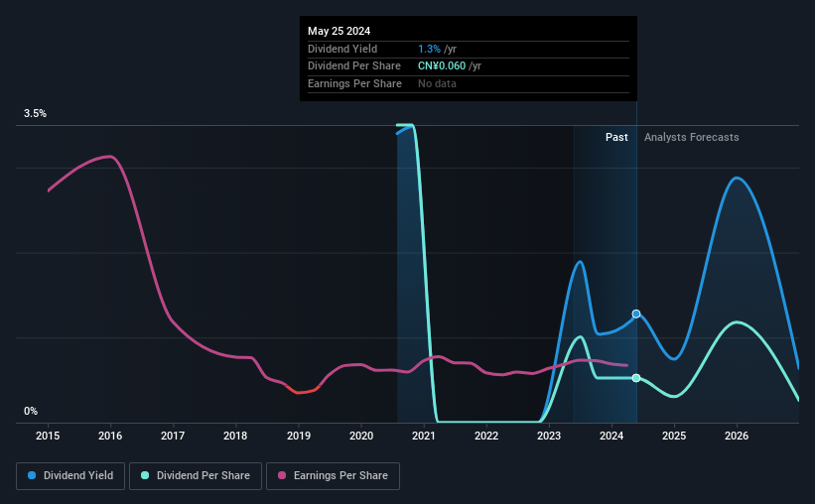Click the 2023 x-axis label
Image resolution: width=815 pixels, height=504 pixels.
(549, 436)
